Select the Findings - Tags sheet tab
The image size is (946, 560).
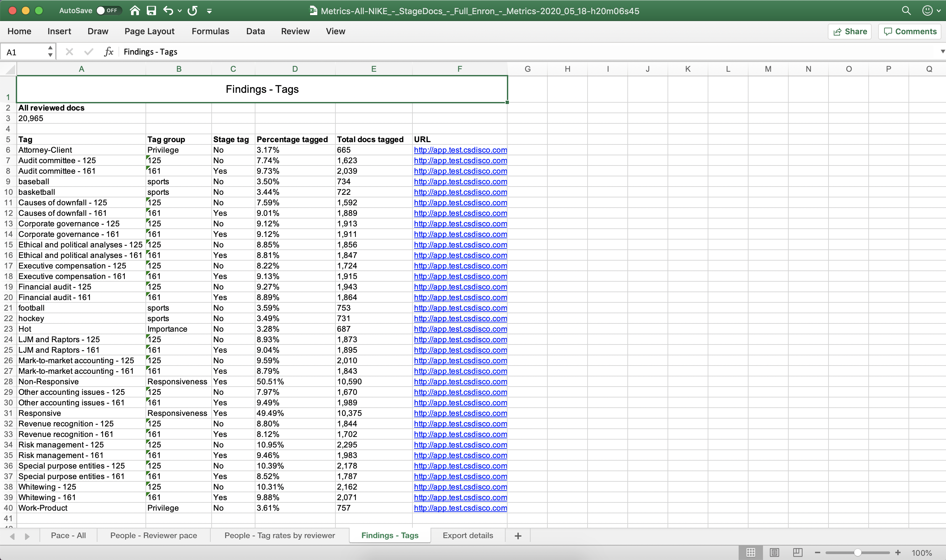(390, 535)
